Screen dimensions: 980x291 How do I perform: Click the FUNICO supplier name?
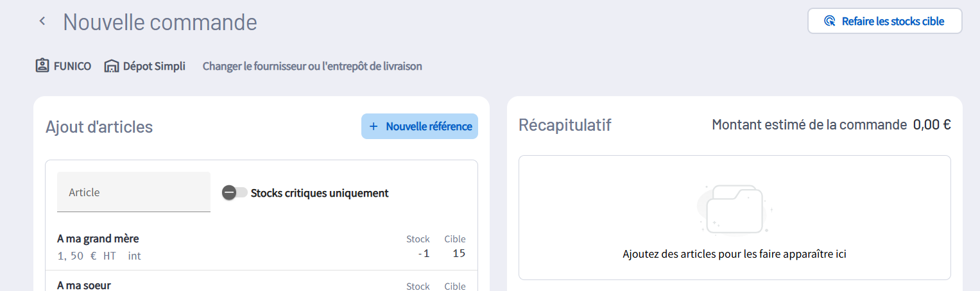73,66
